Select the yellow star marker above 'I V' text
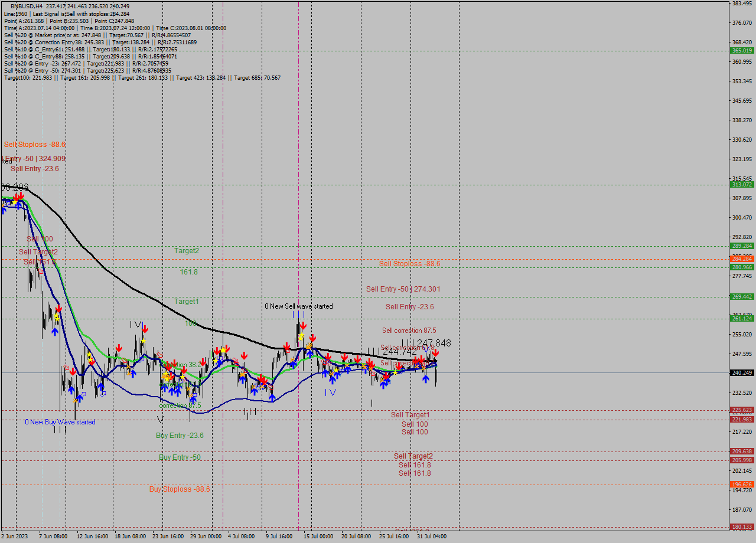This screenshot has width=756, height=543. pos(335,370)
